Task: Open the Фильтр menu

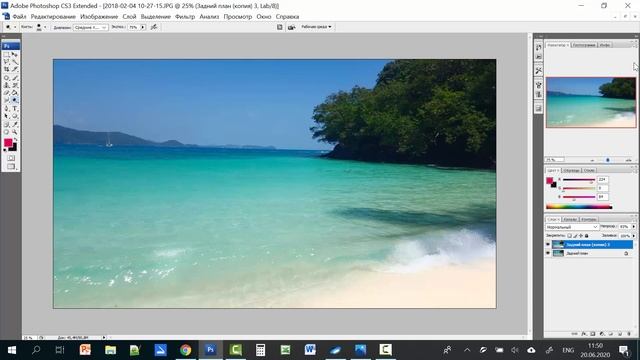Action: click(185, 17)
